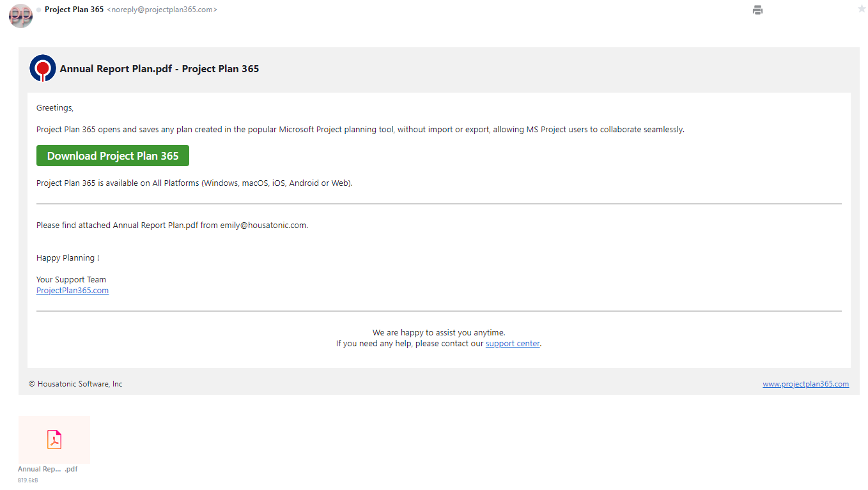
Task: Click the Happy Planning ! line
Action: click(68, 258)
